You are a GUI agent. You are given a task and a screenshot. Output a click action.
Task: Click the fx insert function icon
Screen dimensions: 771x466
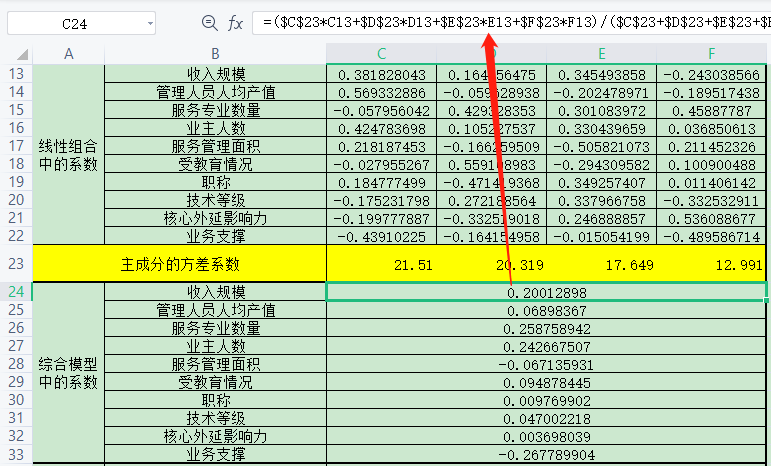coord(236,22)
